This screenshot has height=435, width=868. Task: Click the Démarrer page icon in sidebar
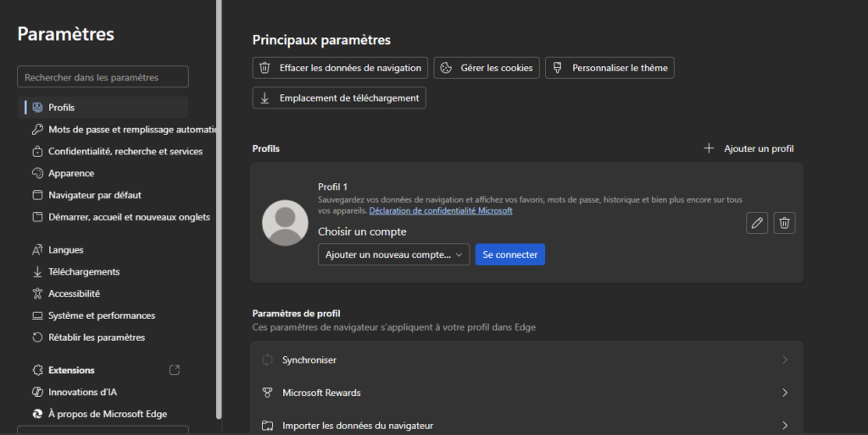(37, 217)
